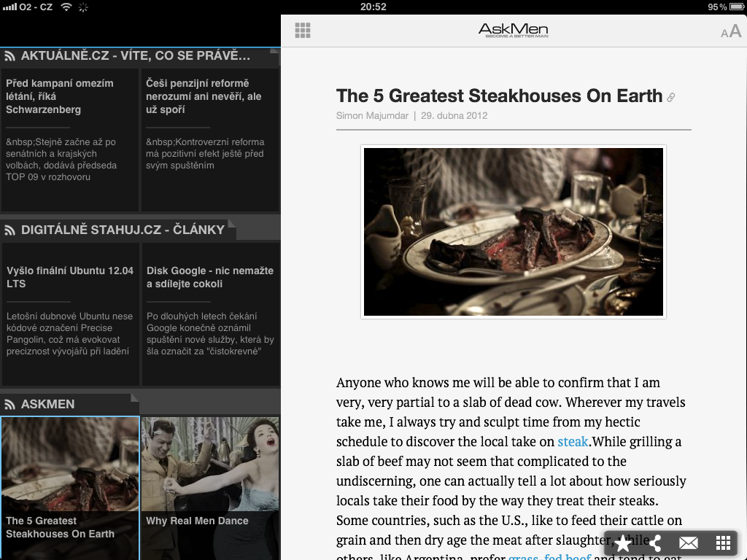Select the 'Why Real Men Dance' tile
The image size is (747, 560).
[210, 488]
